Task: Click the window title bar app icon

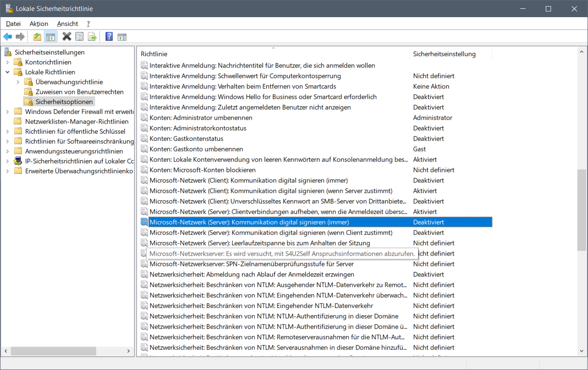Action: [9, 8]
